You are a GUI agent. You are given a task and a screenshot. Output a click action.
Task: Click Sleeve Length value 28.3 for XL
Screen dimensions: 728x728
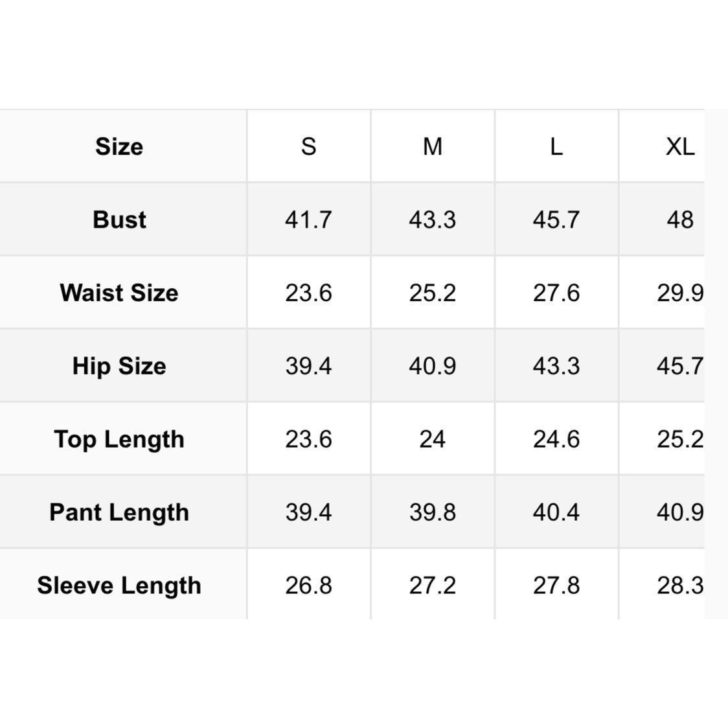point(680,585)
